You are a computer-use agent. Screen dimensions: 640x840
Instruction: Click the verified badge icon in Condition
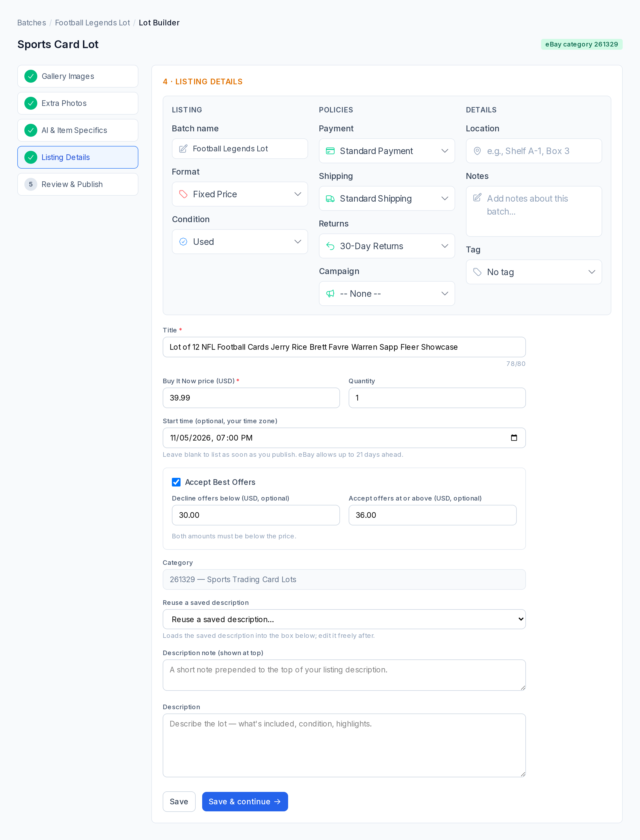pyautogui.click(x=183, y=242)
